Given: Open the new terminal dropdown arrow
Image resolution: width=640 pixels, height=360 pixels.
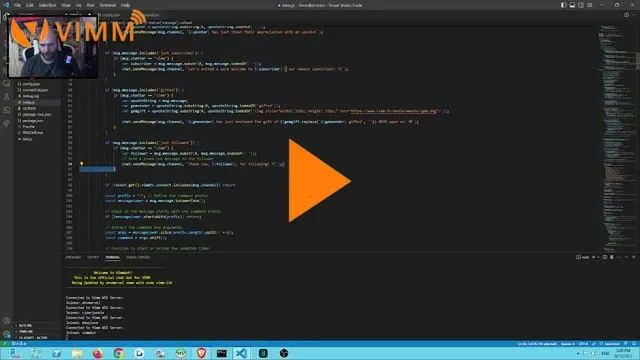Looking at the screenshot, I should point(598,257).
